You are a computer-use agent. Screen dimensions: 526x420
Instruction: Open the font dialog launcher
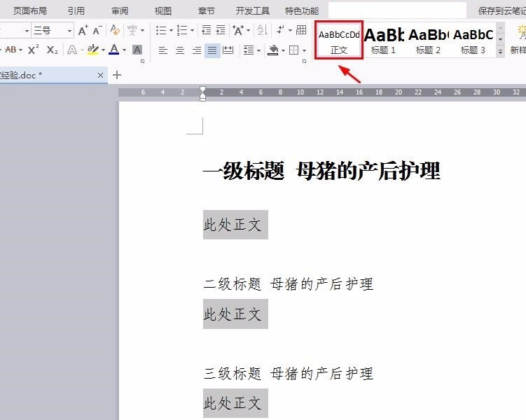(x=143, y=62)
